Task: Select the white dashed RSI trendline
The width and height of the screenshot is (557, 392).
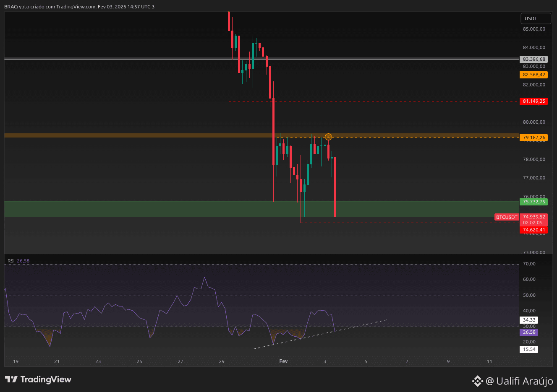Action: (320, 334)
